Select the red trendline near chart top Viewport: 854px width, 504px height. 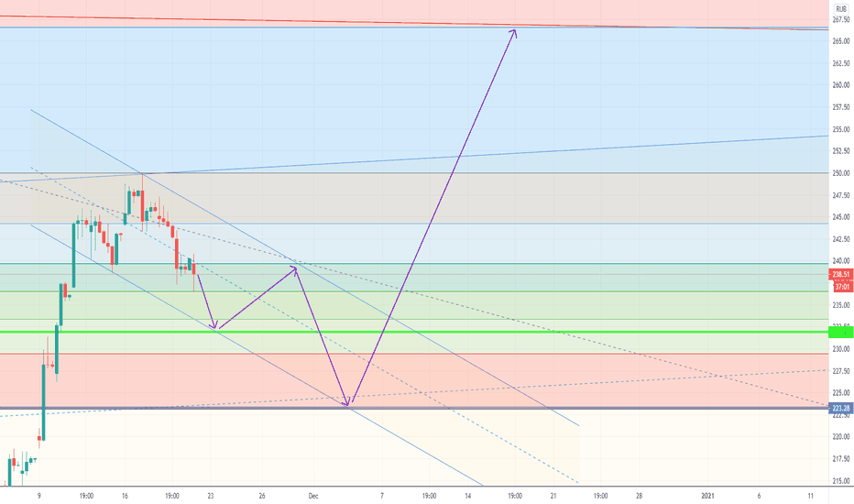coord(414,22)
